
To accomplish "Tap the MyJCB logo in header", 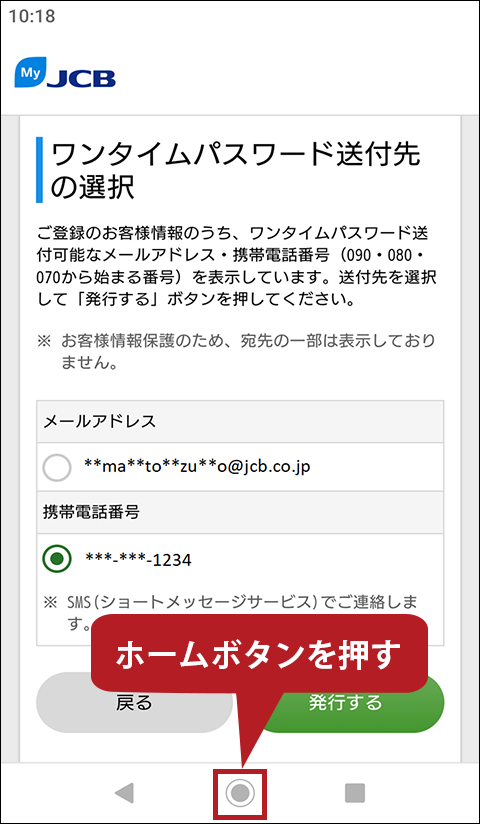I will click(x=65, y=73).
